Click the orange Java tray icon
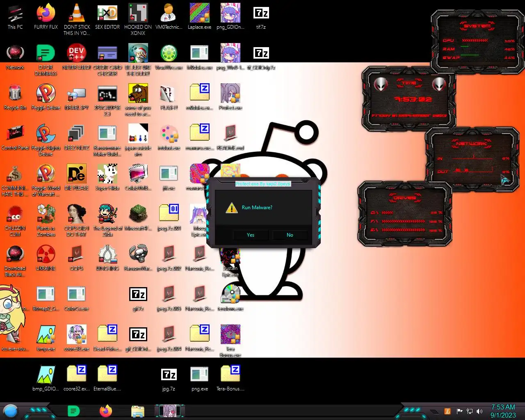 pos(447,411)
